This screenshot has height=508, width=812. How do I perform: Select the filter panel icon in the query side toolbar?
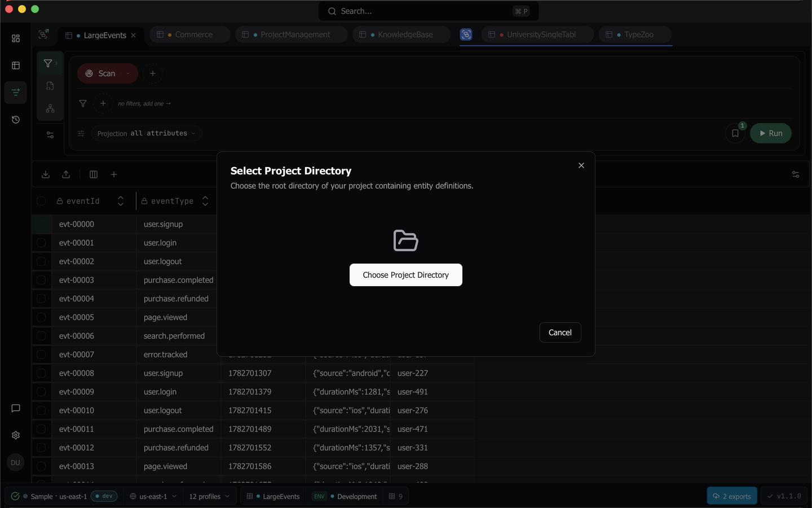click(48, 64)
